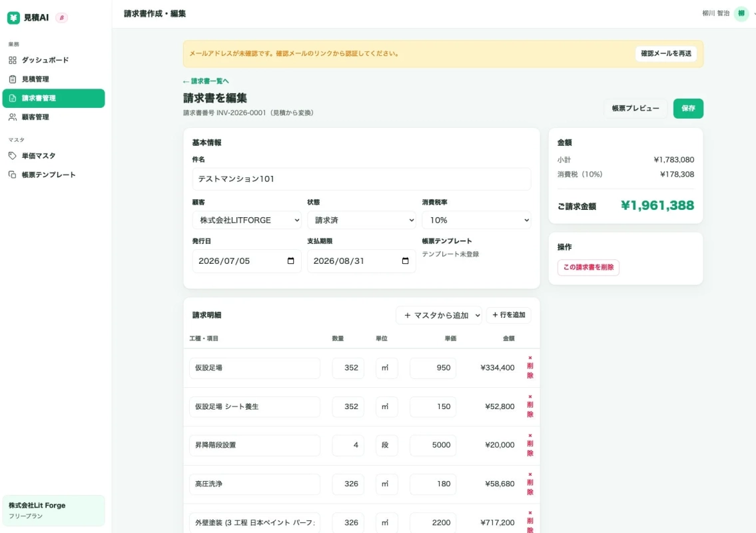Screen dimensions: 756x533
Task: Click テンプレート未登録 text
Action: tap(450, 255)
